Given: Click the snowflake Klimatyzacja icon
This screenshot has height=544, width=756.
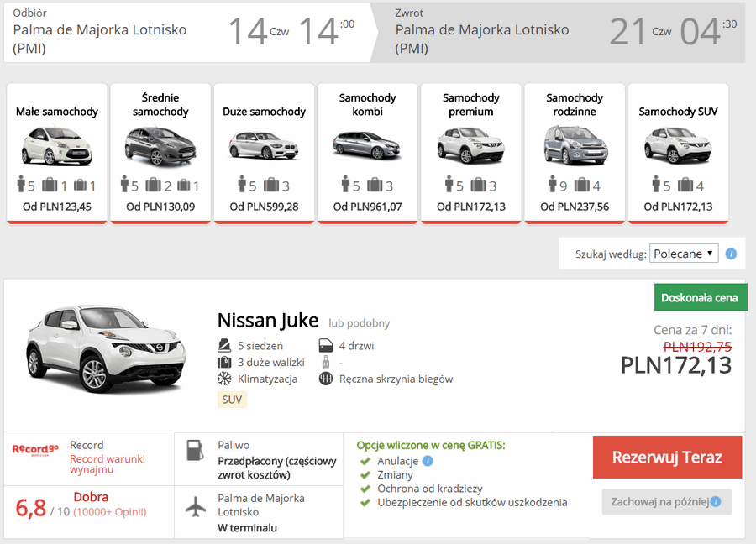Looking at the screenshot, I should [x=224, y=379].
